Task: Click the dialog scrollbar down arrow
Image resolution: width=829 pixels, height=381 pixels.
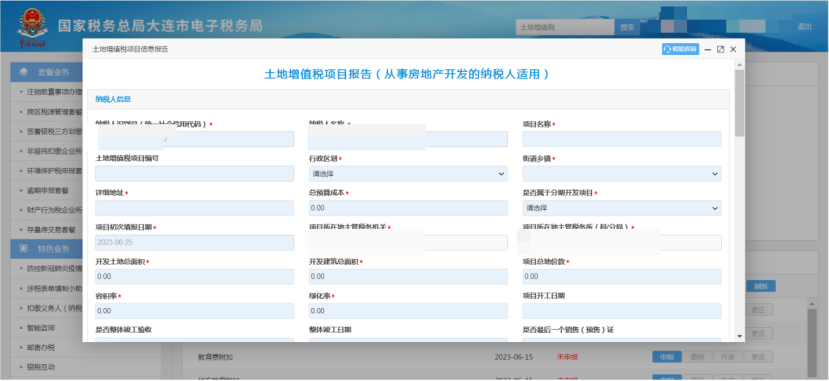Action: tap(739, 336)
